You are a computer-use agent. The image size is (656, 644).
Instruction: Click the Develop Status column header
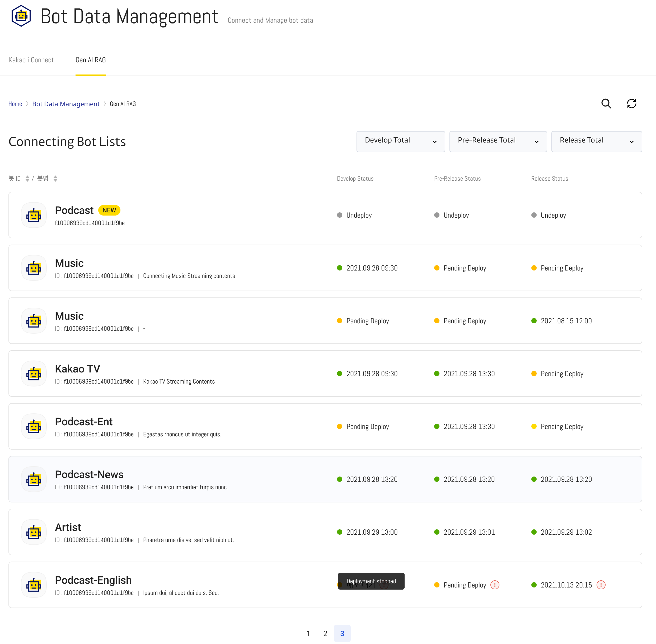(355, 179)
